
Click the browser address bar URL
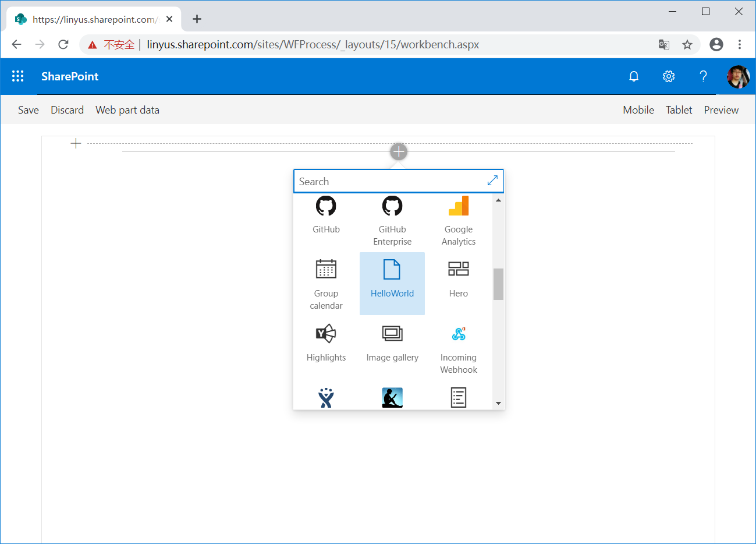point(313,45)
